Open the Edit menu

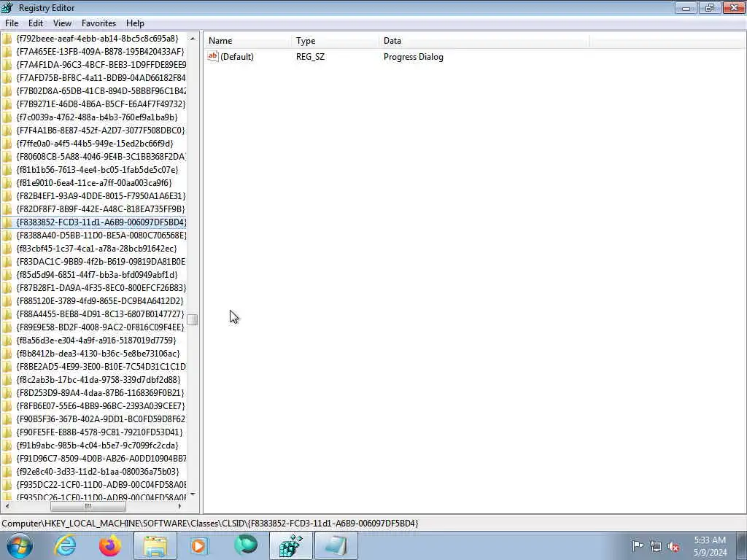(35, 23)
